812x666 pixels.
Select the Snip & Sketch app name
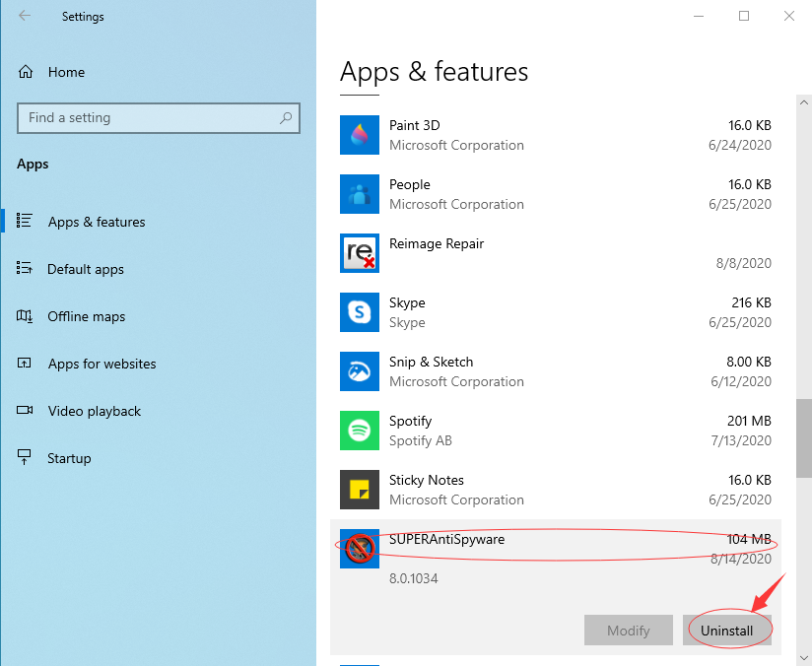pos(431,362)
